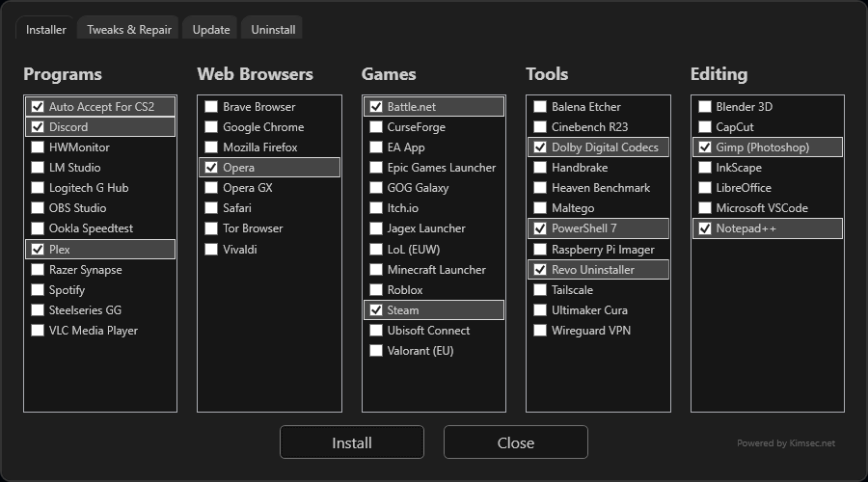Tick the Ultimaker Cura checkbox

click(540, 309)
